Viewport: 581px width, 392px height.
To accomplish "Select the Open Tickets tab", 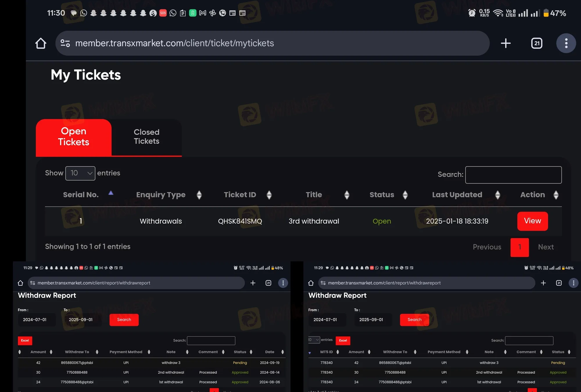I will tap(73, 137).
